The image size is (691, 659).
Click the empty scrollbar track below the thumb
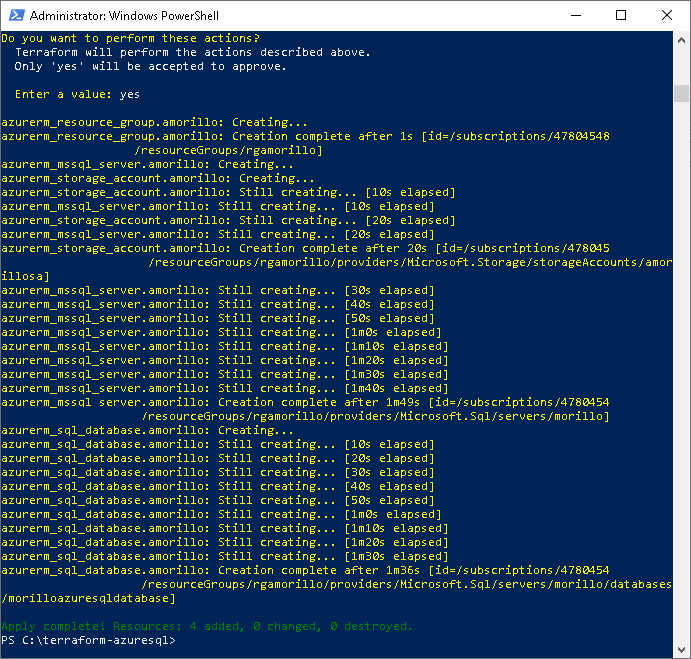tap(681, 370)
